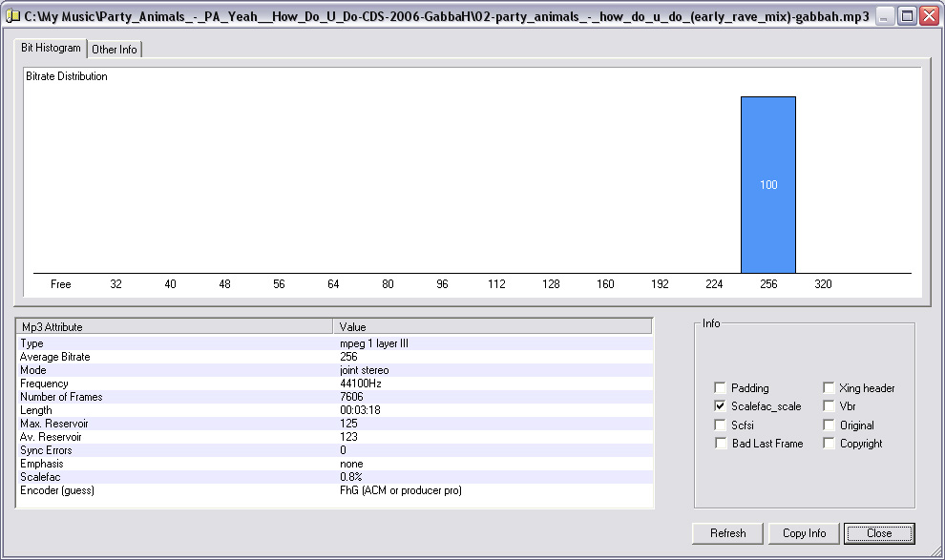Viewport: 945px width, 560px height.
Task: Close the window using the red X
Action: coord(929,16)
